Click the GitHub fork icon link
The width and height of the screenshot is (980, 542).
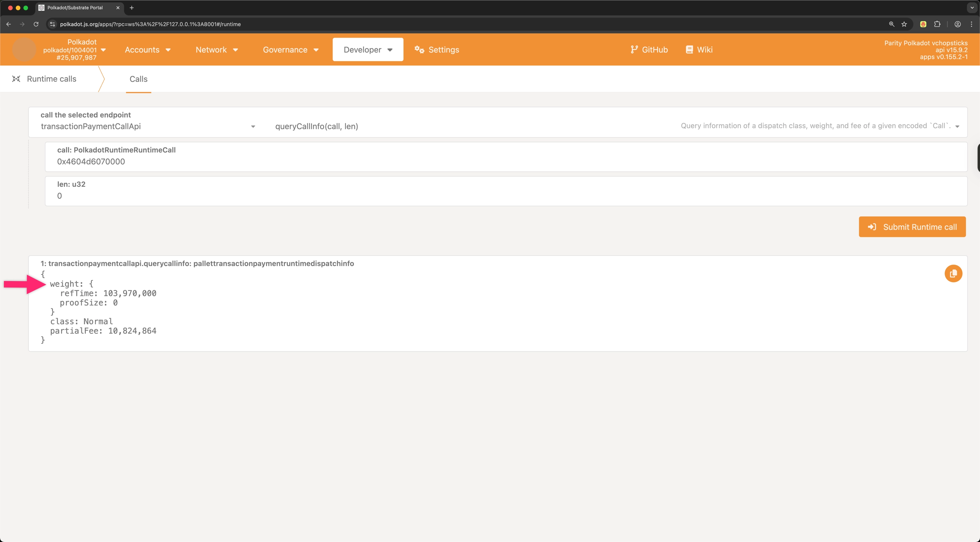[634, 50]
